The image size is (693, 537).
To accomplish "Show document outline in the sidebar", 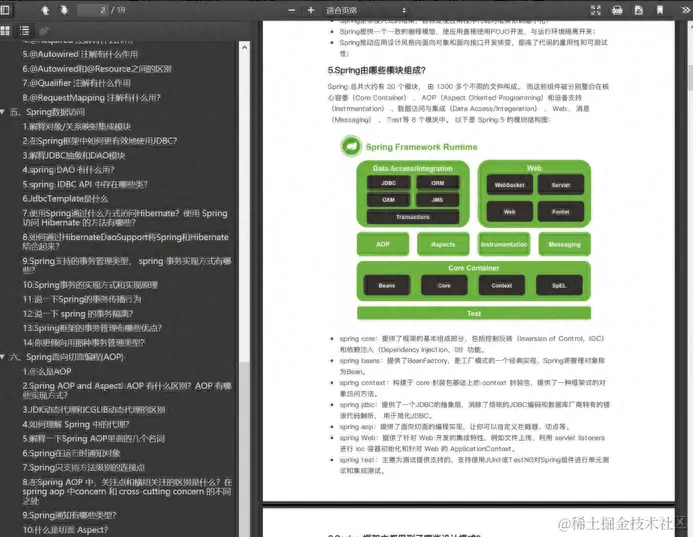I will (x=24, y=30).
